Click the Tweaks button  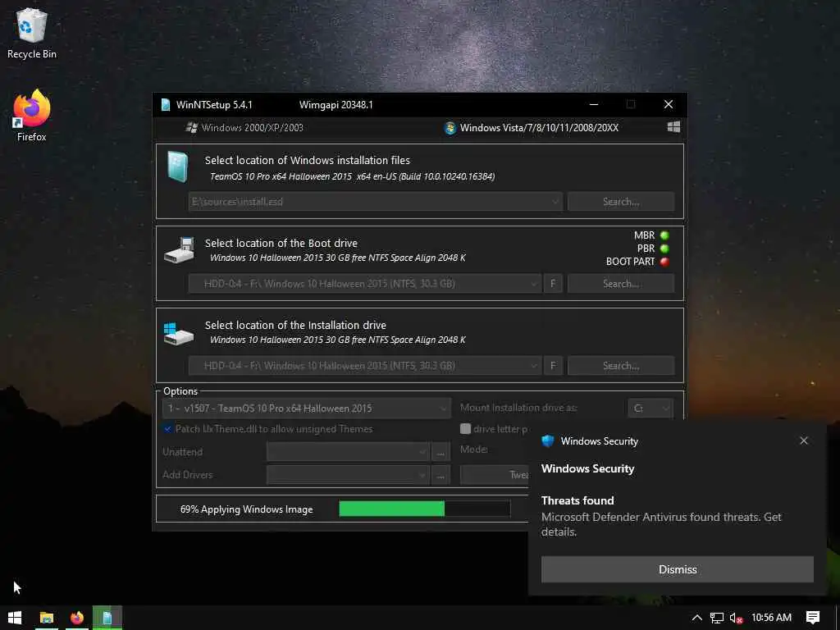[495, 475]
